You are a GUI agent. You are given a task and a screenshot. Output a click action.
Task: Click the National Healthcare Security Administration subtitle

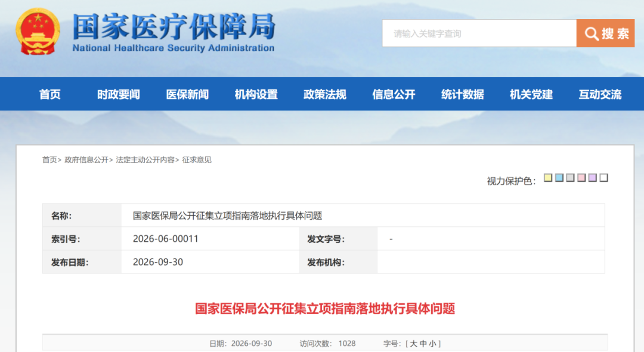174,48
